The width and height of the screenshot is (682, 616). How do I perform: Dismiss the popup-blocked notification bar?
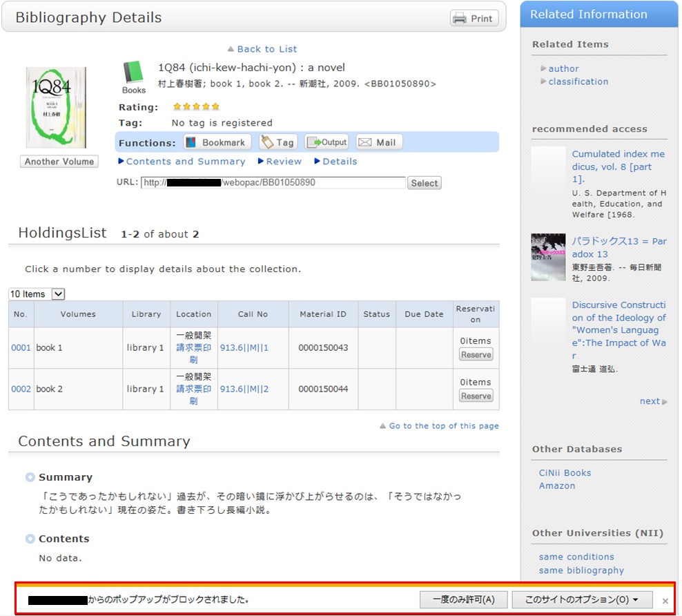[665, 601]
